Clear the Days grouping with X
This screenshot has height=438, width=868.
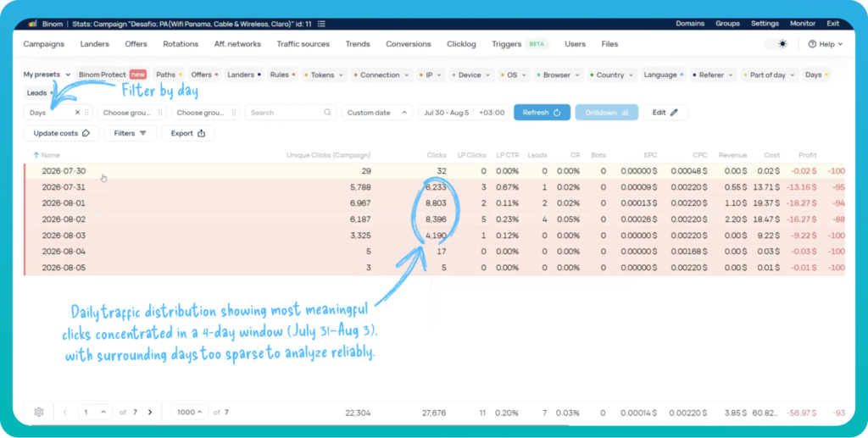tap(77, 113)
